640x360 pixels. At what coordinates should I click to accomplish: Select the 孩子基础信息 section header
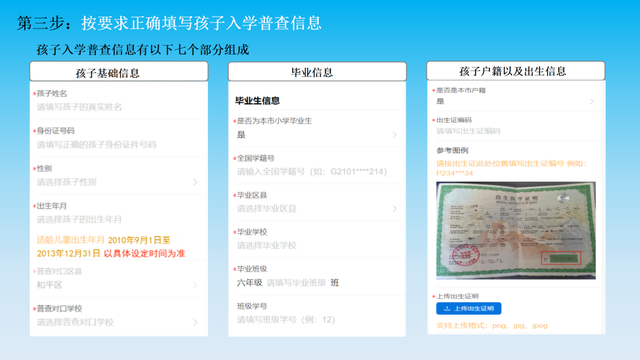pos(119,72)
